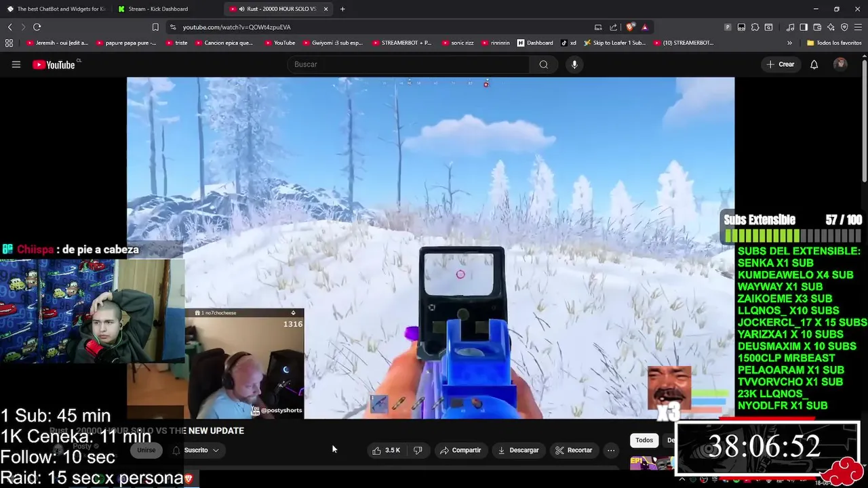Open Brave VPN shield icon
The height and width of the screenshot is (488, 868).
844,27
